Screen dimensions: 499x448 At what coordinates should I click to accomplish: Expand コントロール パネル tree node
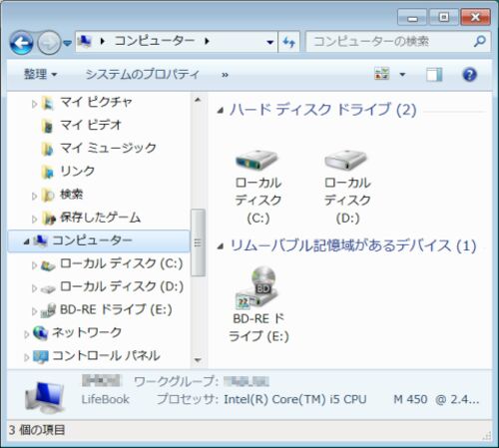tap(27, 357)
